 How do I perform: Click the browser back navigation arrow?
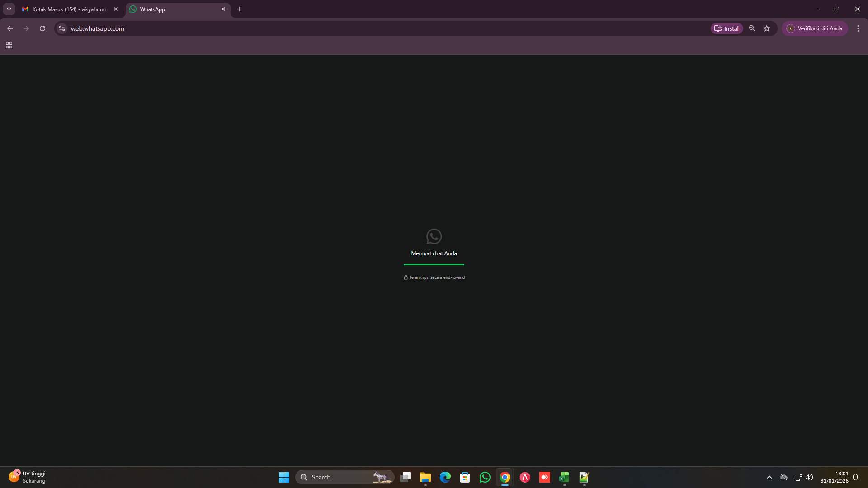[10, 28]
